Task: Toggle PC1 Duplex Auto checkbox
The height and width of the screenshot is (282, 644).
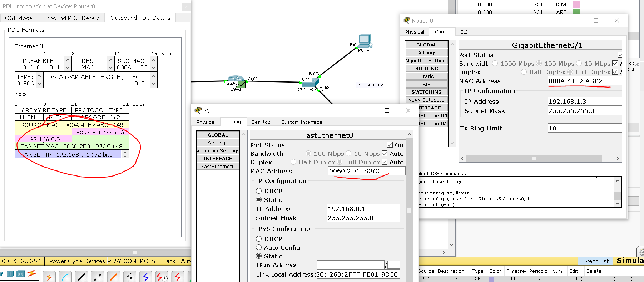Action: tap(385, 162)
